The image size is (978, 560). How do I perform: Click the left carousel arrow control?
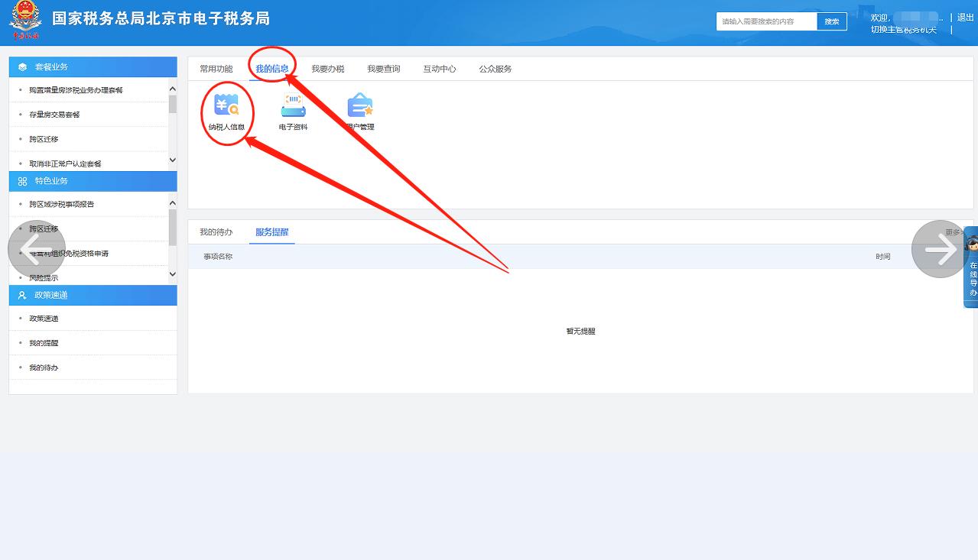[37, 249]
